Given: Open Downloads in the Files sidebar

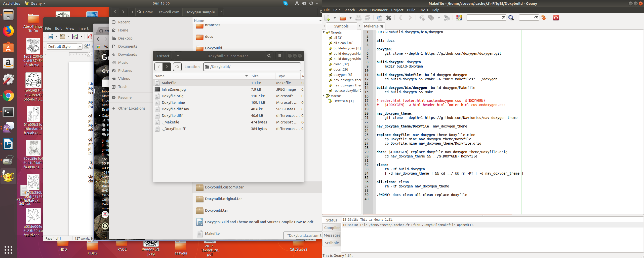Looking at the screenshot, I should point(128,54).
